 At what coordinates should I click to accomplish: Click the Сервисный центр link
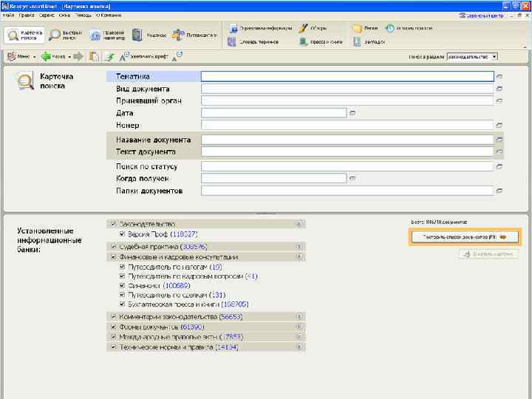tap(481, 16)
